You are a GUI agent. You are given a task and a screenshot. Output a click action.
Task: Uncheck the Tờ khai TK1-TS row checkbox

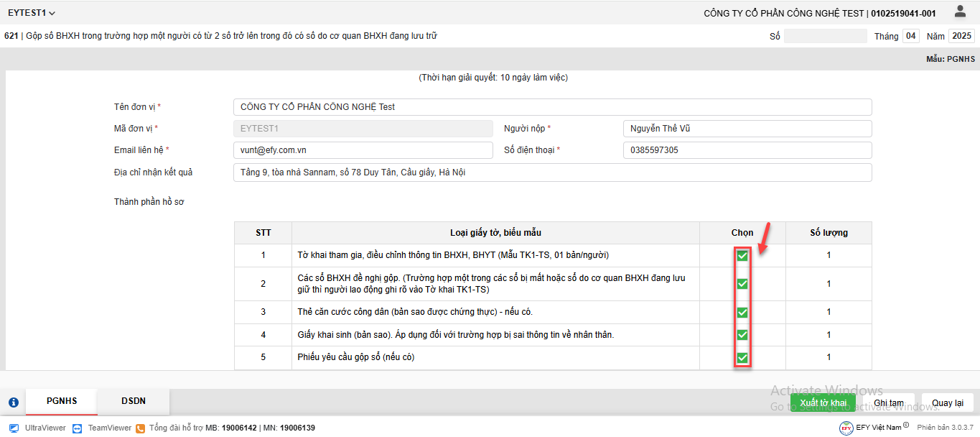click(742, 256)
